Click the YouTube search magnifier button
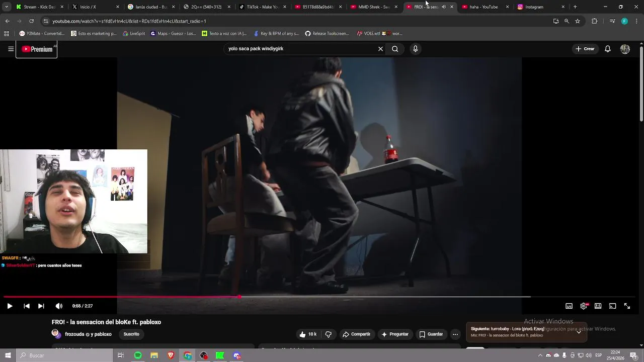The image size is (644, 362). click(395, 49)
